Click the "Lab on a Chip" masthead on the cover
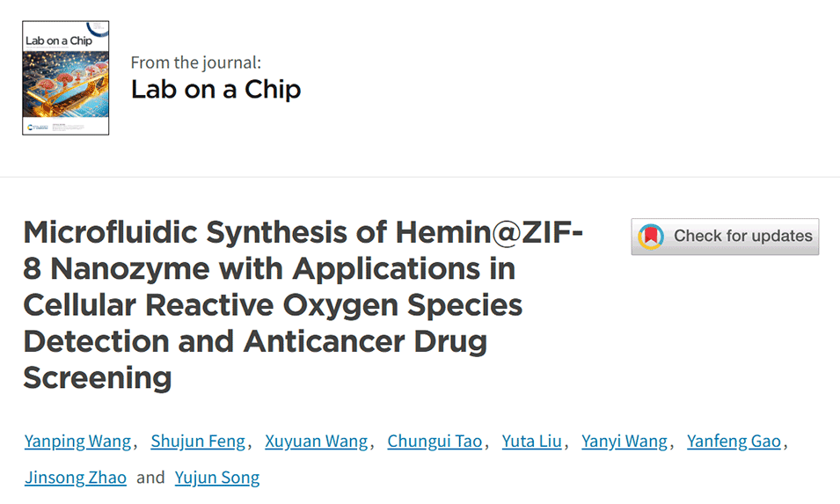 click(58, 41)
